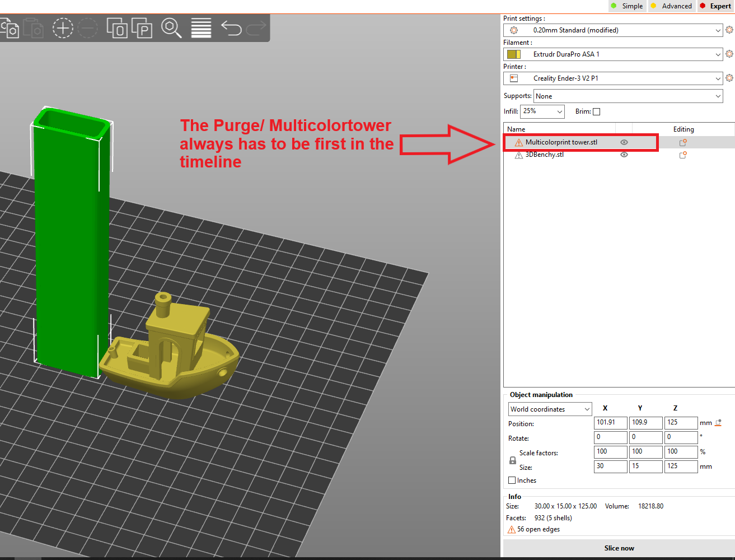Select the Simple mode tab

click(x=627, y=6)
